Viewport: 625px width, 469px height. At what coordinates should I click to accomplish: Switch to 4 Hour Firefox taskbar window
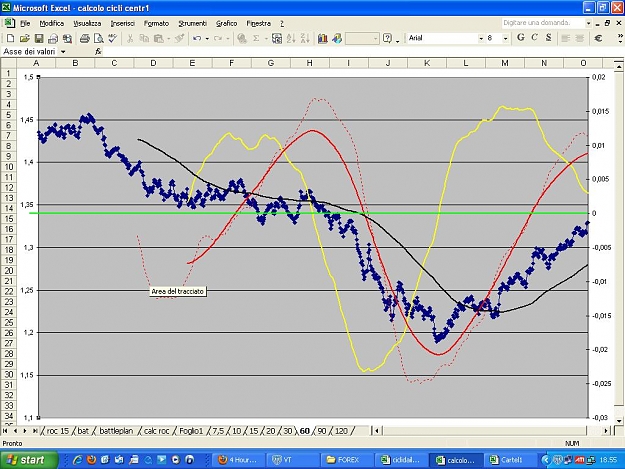(238, 460)
